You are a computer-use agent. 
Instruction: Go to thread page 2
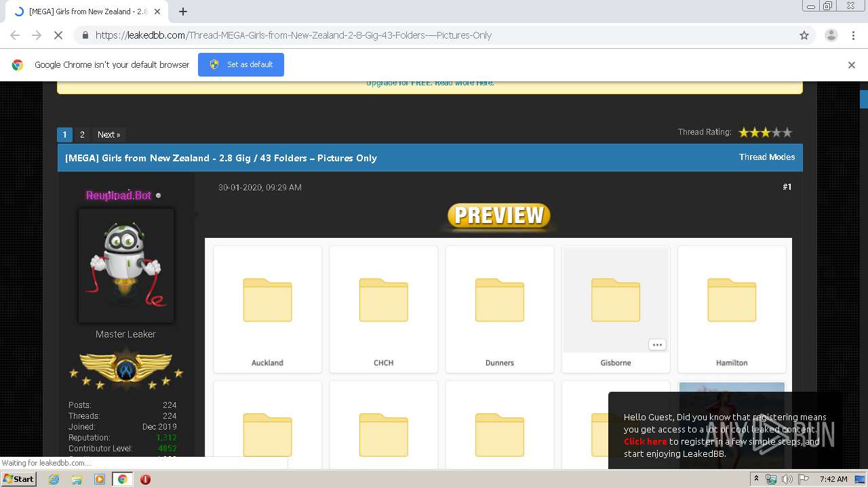pyautogui.click(x=82, y=134)
